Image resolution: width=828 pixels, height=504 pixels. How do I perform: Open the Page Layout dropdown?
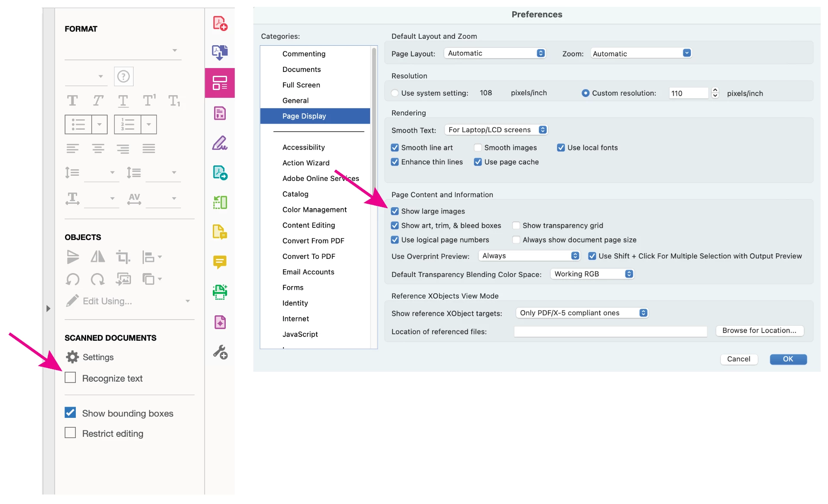tap(495, 53)
